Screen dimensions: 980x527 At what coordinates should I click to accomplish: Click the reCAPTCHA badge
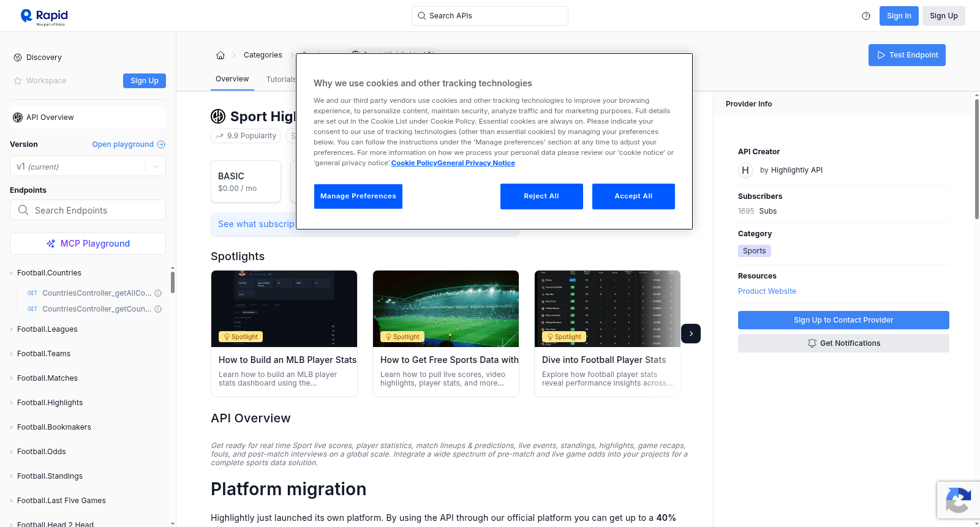[958, 500]
